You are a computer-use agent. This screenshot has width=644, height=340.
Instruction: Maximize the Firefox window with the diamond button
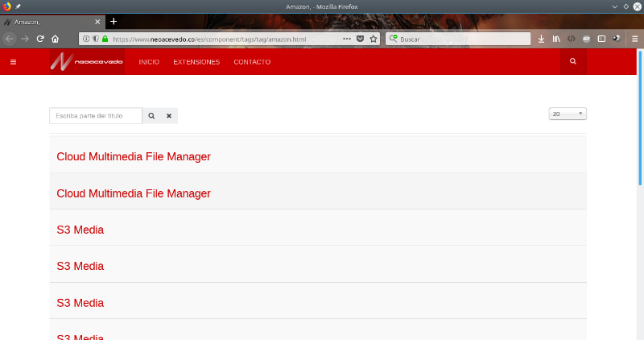point(626,6)
